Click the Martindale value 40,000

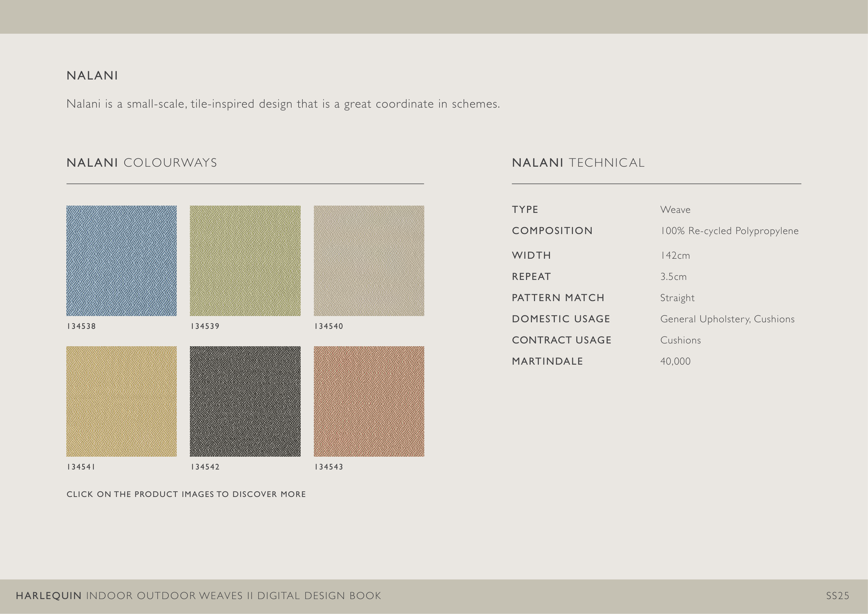coord(675,362)
